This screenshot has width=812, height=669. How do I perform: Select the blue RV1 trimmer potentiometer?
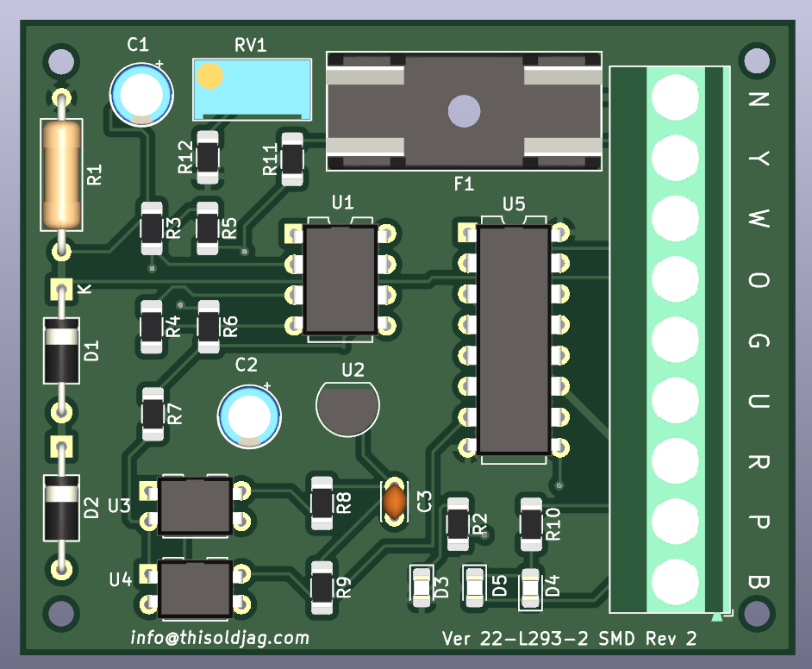[252, 88]
